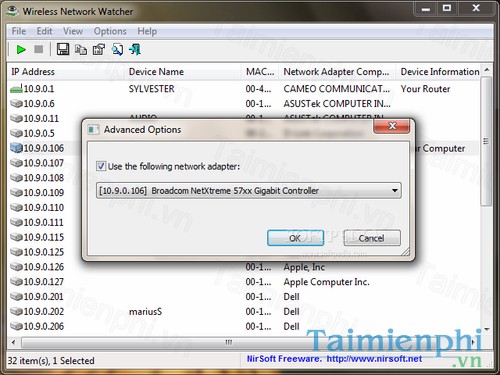Click the MAC column header
Viewport: 500px width, 375px height.
pos(260,72)
